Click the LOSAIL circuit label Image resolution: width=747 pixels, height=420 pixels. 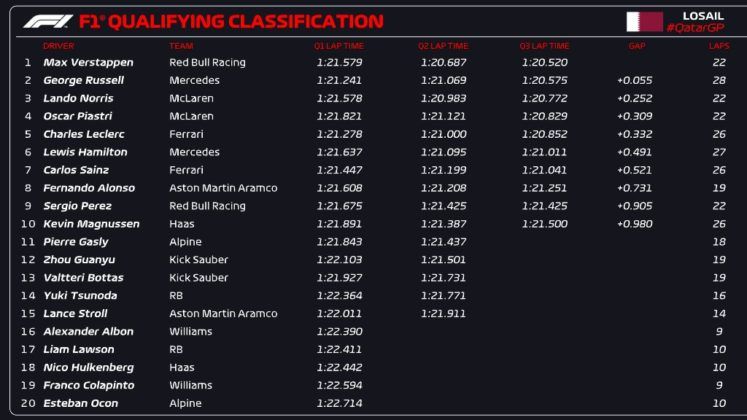(x=703, y=15)
